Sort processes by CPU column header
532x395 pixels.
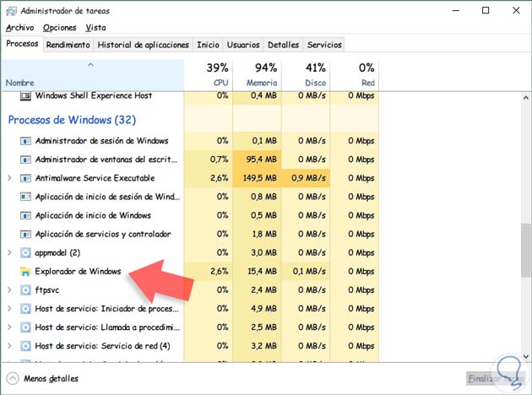(209, 75)
